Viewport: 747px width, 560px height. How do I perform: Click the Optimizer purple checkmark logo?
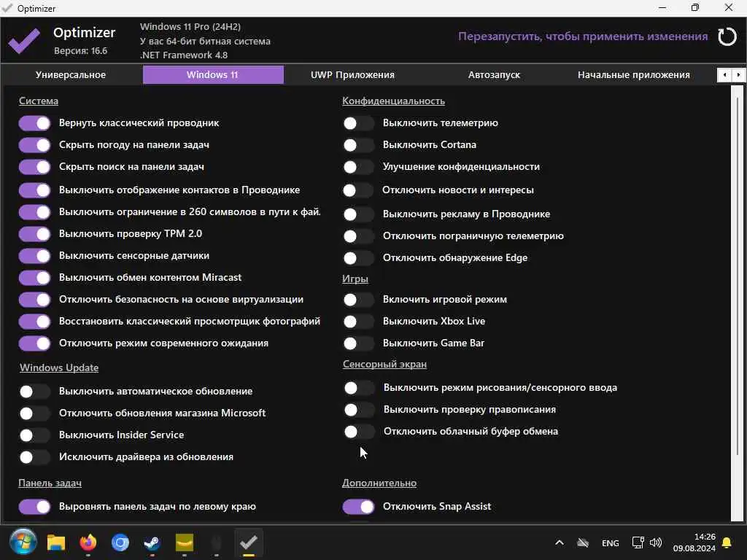(24, 41)
